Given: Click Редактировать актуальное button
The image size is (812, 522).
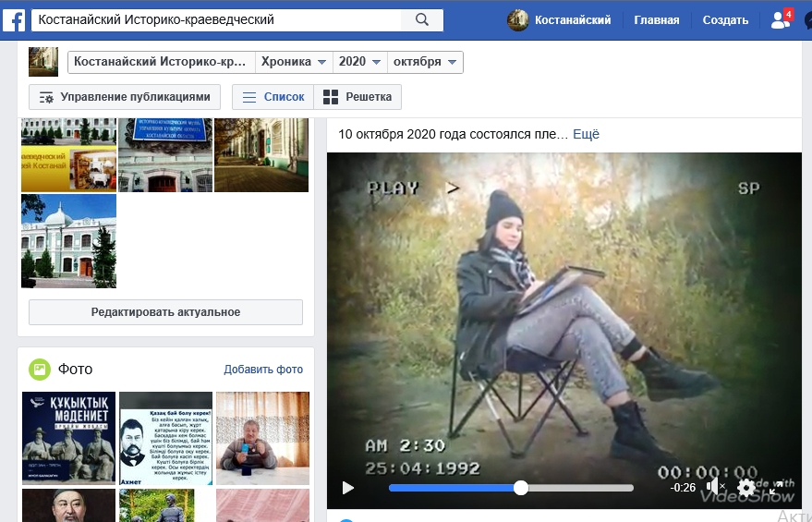Looking at the screenshot, I should 165,312.
